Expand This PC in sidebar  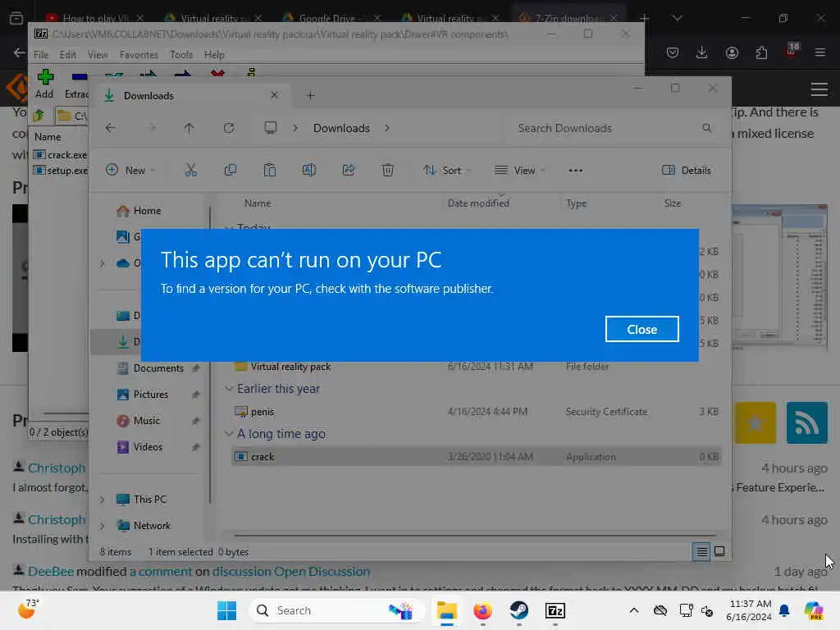point(103,500)
